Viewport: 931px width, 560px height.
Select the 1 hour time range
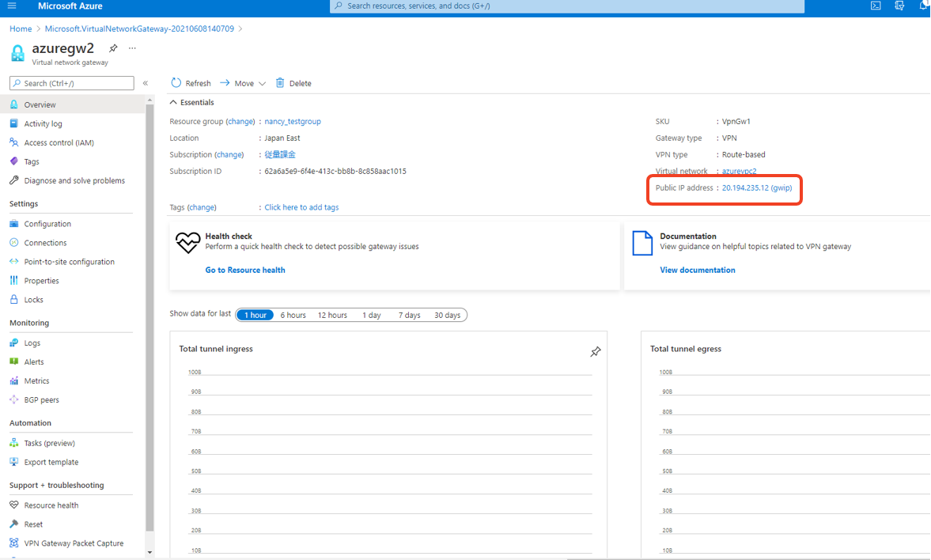(x=255, y=316)
